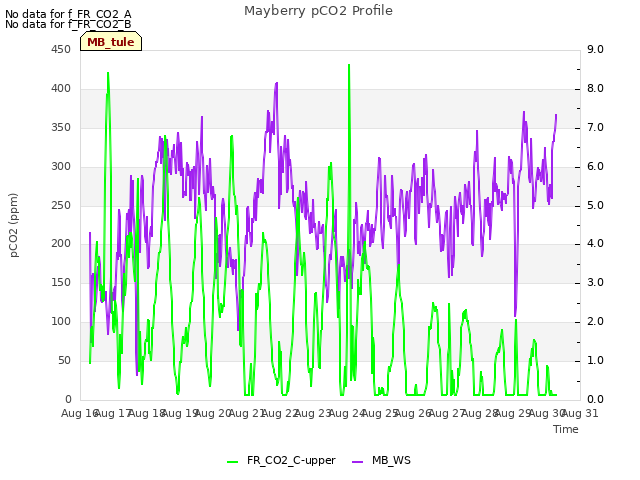Click the 5.0 right y-axis value
This screenshot has width=640, height=480.
595,205
